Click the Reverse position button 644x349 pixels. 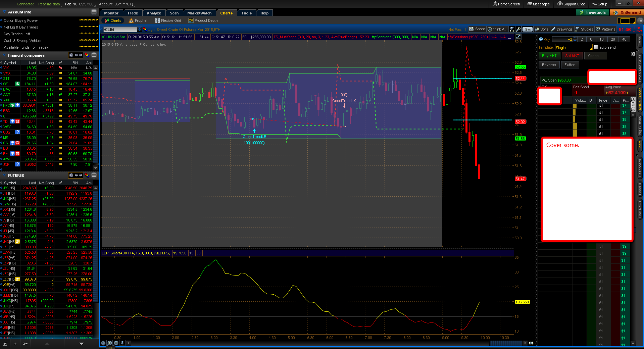tap(549, 65)
